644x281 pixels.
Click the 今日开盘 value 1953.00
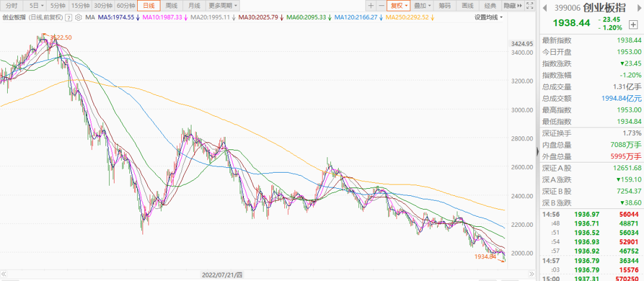click(x=629, y=52)
